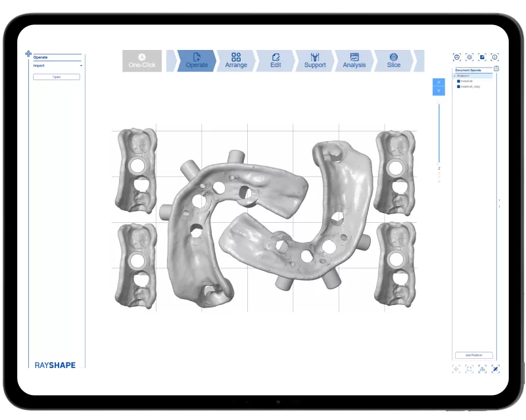The height and width of the screenshot is (420, 526).
Task: Click the place-on-platform icon at bottom right
Action: coord(482,369)
